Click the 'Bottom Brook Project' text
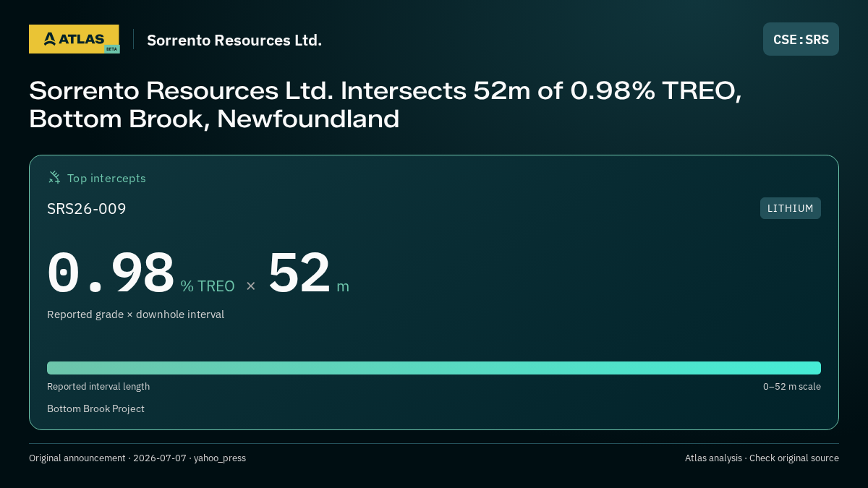Screen dimensions: 868x488 click(95, 408)
